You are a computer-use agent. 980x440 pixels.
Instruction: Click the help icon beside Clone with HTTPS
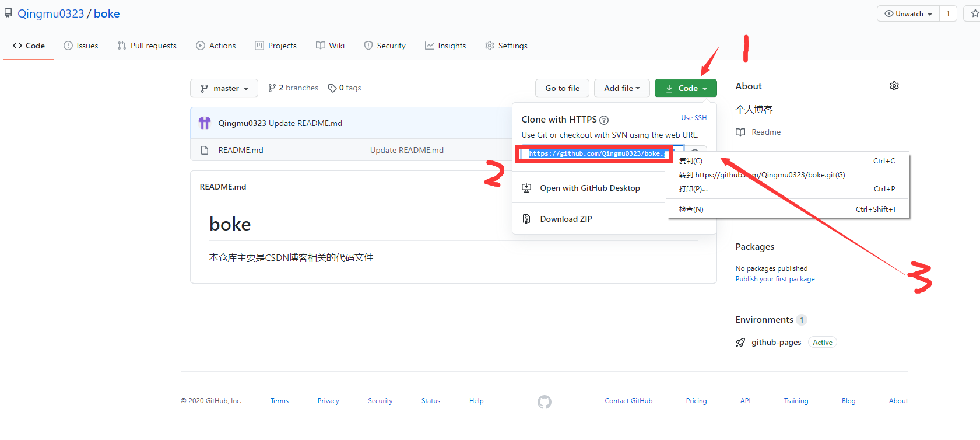[x=604, y=120]
